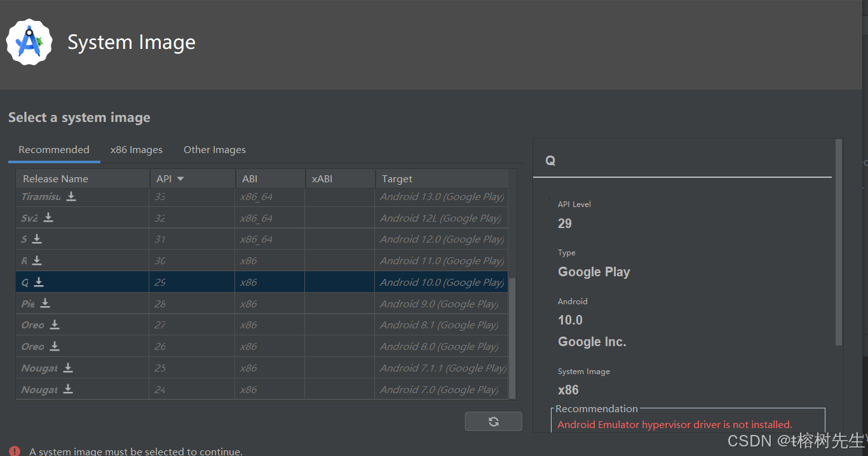Switch to the Recommended tab
The height and width of the screenshot is (456, 868).
[x=54, y=150]
